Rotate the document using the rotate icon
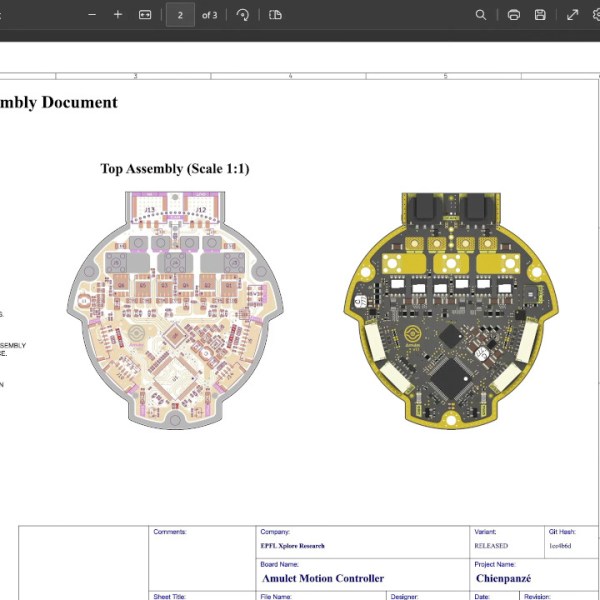The image size is (600, 600). coord(243,15)
